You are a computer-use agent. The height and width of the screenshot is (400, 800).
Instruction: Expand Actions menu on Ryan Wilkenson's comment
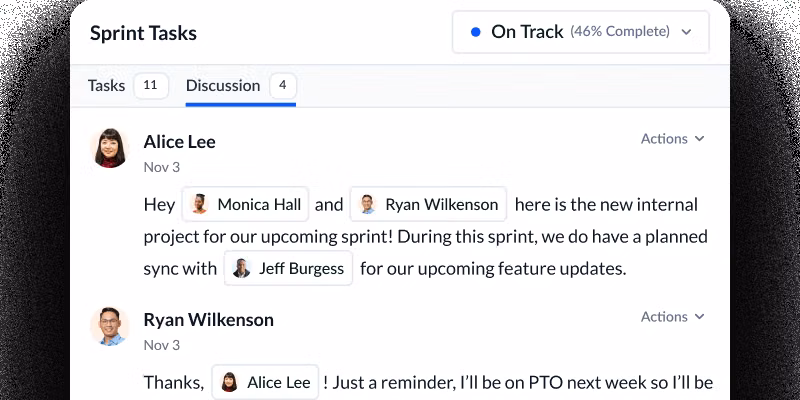672,317
